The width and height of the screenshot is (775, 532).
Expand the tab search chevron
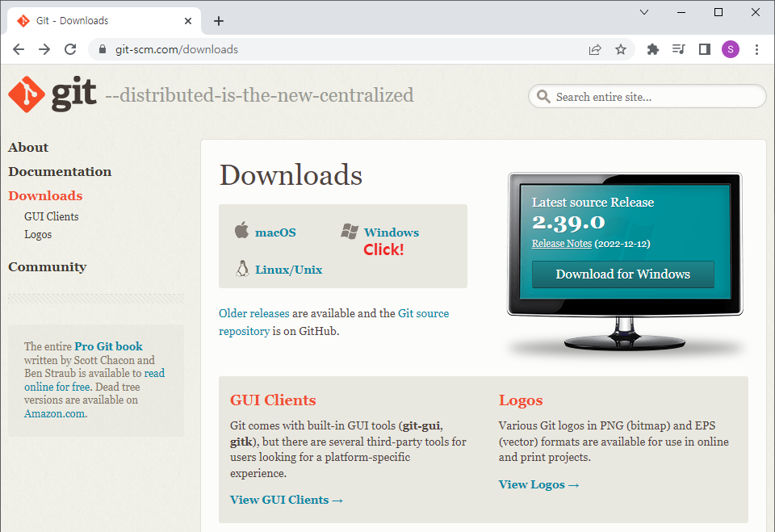644,12
